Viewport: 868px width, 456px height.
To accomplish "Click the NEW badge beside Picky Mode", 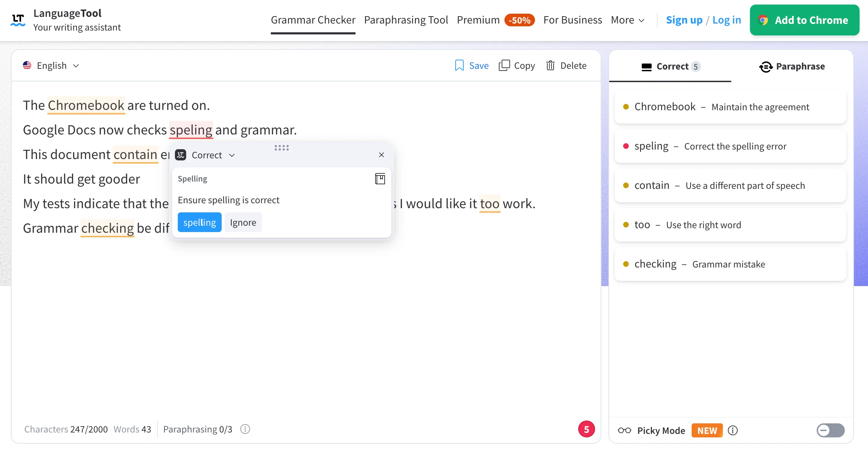I will 707,430.
